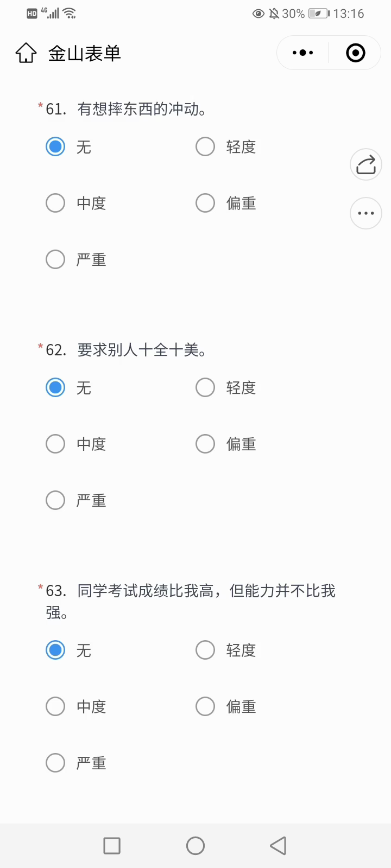
Task: Tap the 金山表单 title text
Action: (x=84, y=53)
